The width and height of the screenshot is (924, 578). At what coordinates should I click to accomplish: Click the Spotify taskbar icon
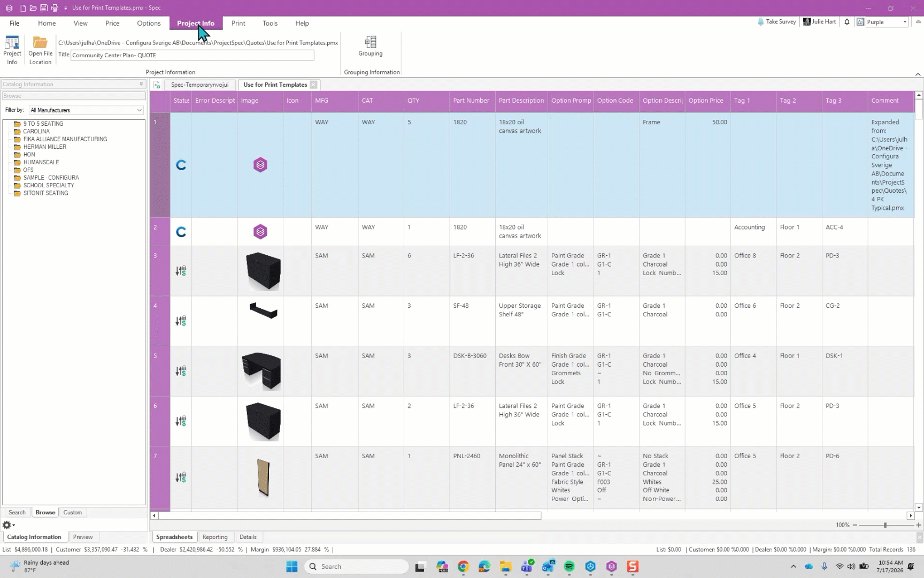[569, 566]
